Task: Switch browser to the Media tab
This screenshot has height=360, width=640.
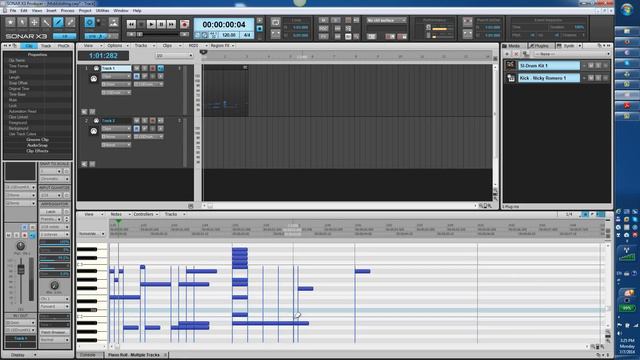Action: (x=513, y=46)
